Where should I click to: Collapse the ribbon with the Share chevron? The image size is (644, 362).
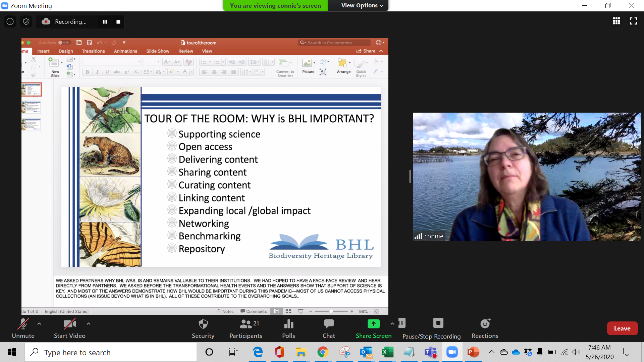point(381,51)
